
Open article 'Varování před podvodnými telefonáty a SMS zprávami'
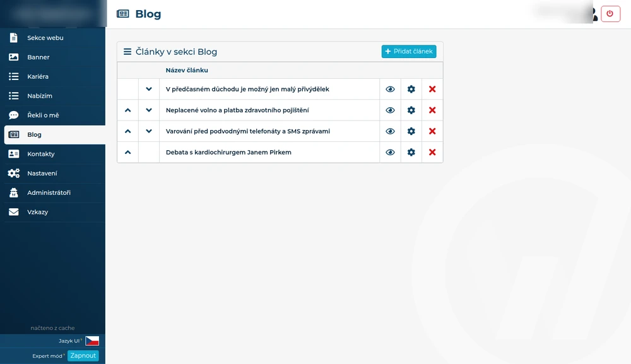coord(248,131)
